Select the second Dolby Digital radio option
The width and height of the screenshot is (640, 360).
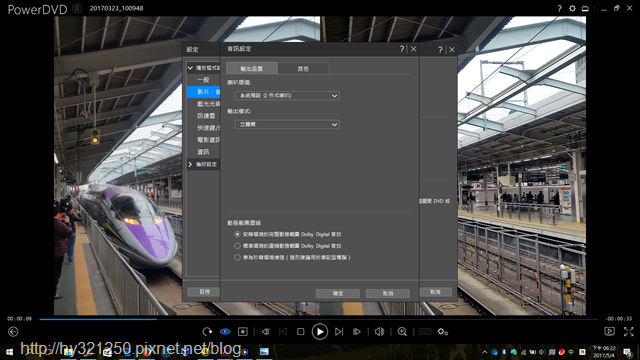point(237,246)
